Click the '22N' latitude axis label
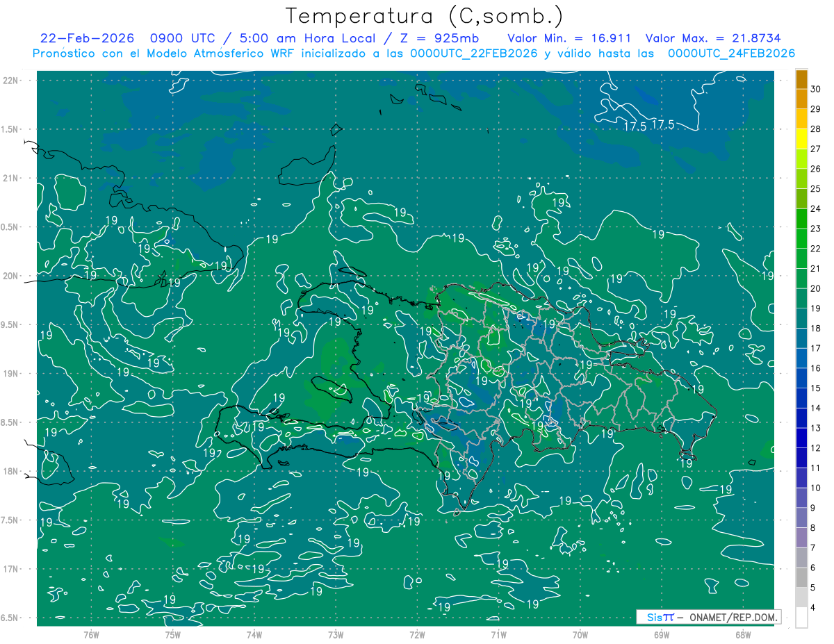The width and height of the screenshot is (834, 644). click(12, 81)
